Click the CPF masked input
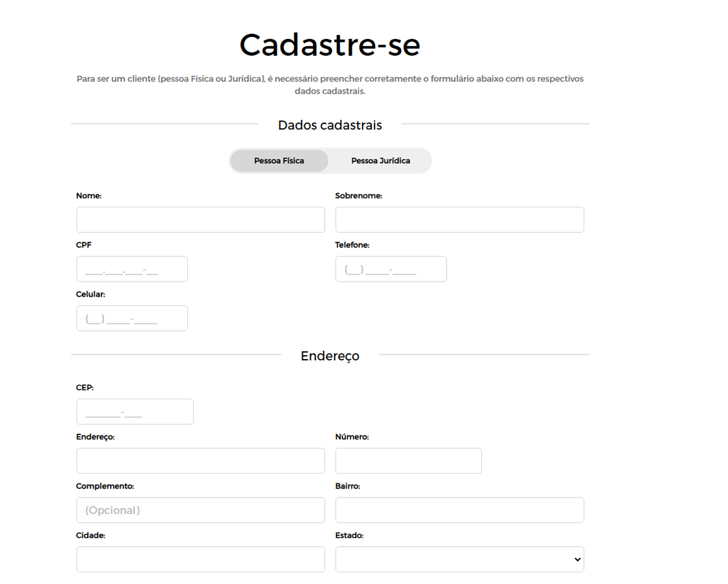The height and width of the screenshot is (584, 728). (x=132, y=269)
